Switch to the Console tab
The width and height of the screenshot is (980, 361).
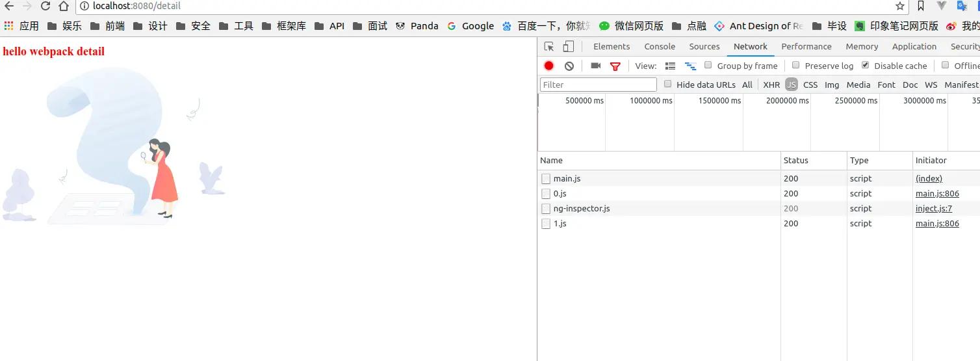click(660, 47)
